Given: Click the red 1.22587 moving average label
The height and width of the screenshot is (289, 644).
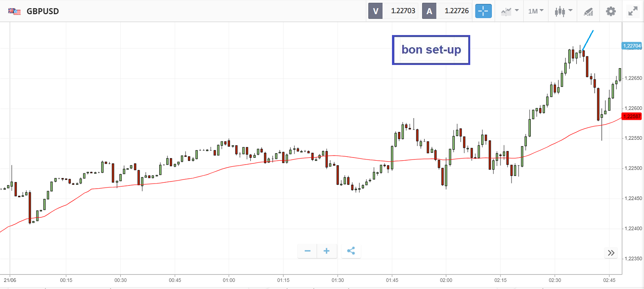Looking at the screenshot, I should point(632,117).
